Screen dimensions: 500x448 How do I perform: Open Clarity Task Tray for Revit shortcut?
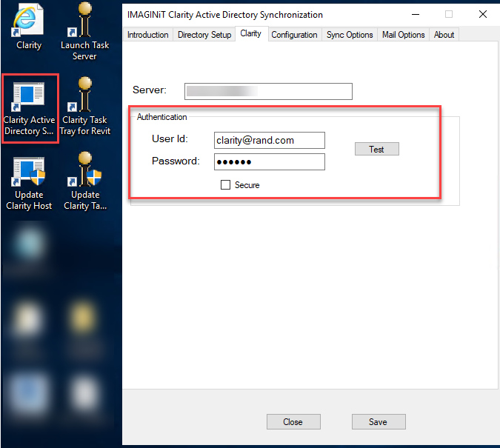84,96
